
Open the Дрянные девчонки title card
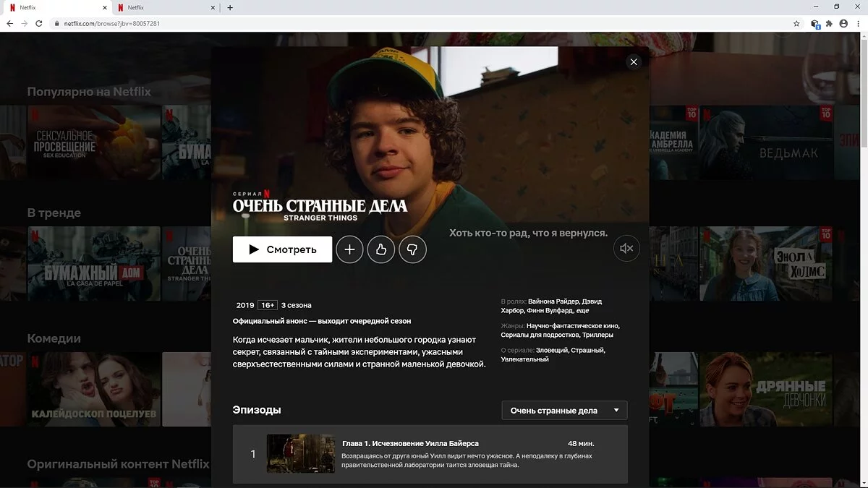[x=767, y=389]
